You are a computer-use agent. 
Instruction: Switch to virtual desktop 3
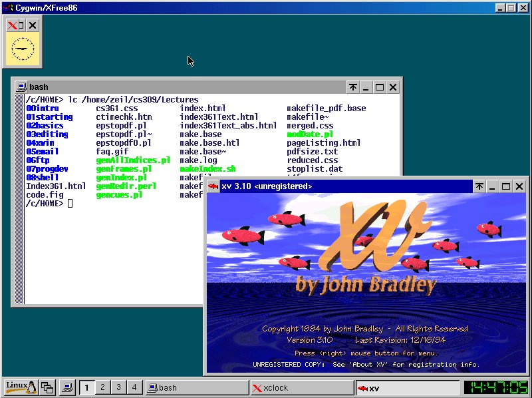pyautogui.click(x=117, y=387)
